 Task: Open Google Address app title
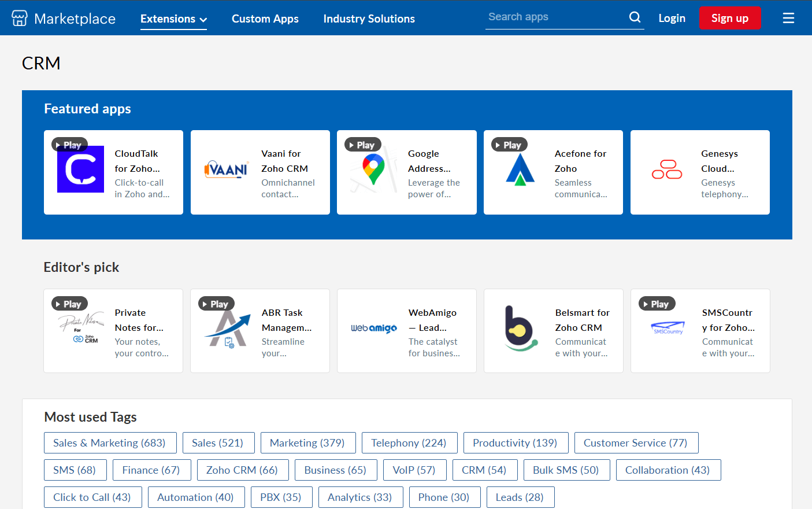coord(429,161)
